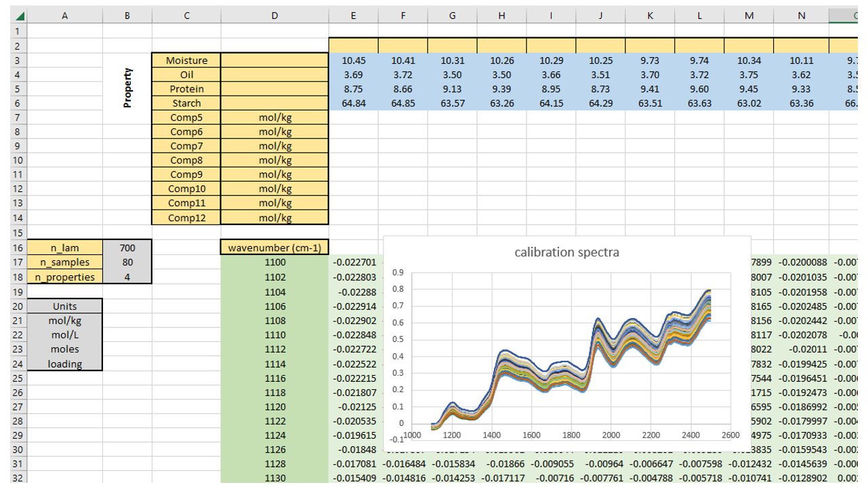This screenshot has height=487, width=868.
Task: Select the n_properties label cell
Action: click(65, 277)
